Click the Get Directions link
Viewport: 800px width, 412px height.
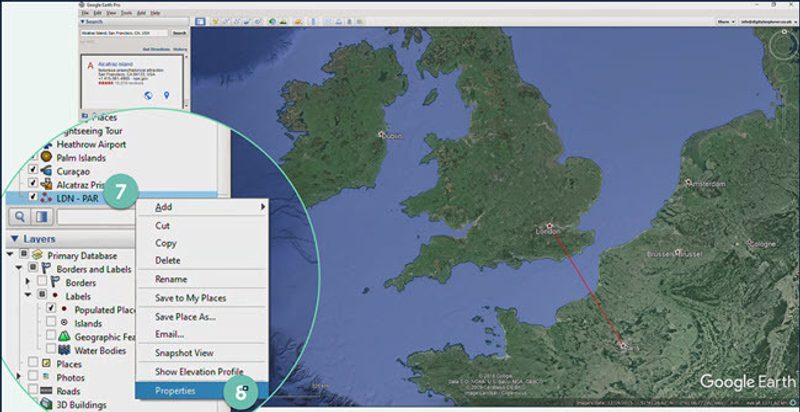[154, 49]
